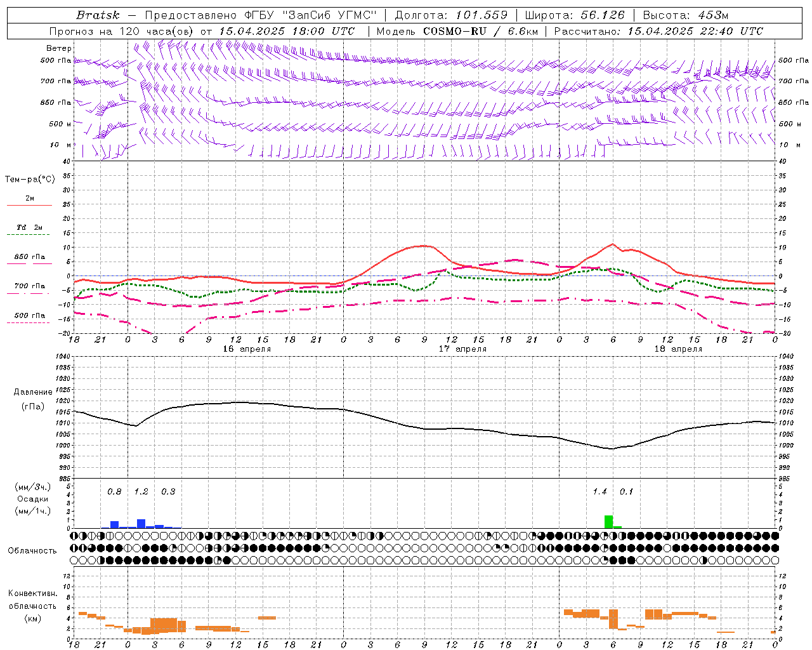The width and height of the screenshot is (812, 650).
Task: Click the 'Тем-ра(°C)' temperature axis title
Action: [x=30, y=180]
